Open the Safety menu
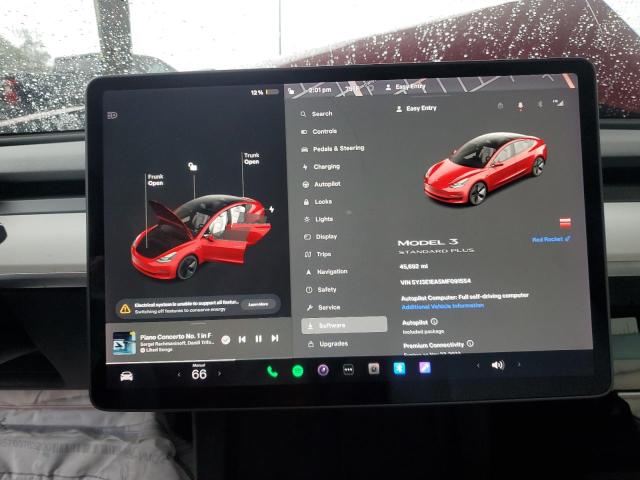 pyautogui.click(x=321, y=289)
